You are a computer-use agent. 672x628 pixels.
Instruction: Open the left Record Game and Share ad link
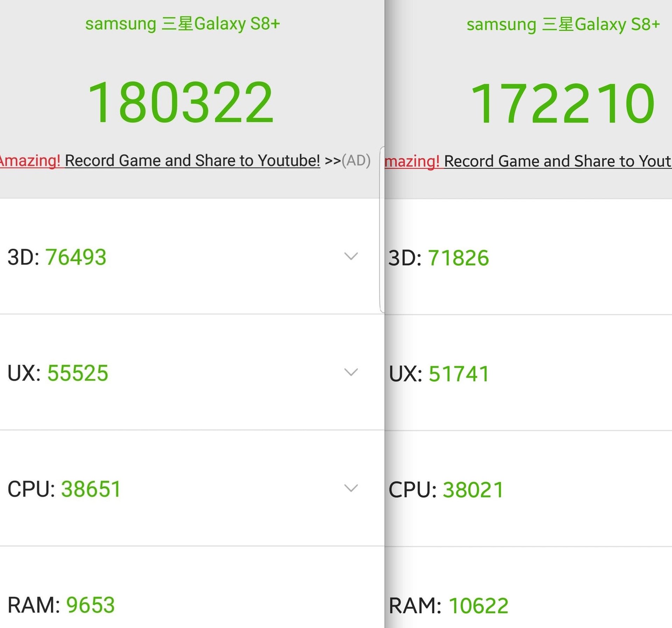tap(192, 161)
